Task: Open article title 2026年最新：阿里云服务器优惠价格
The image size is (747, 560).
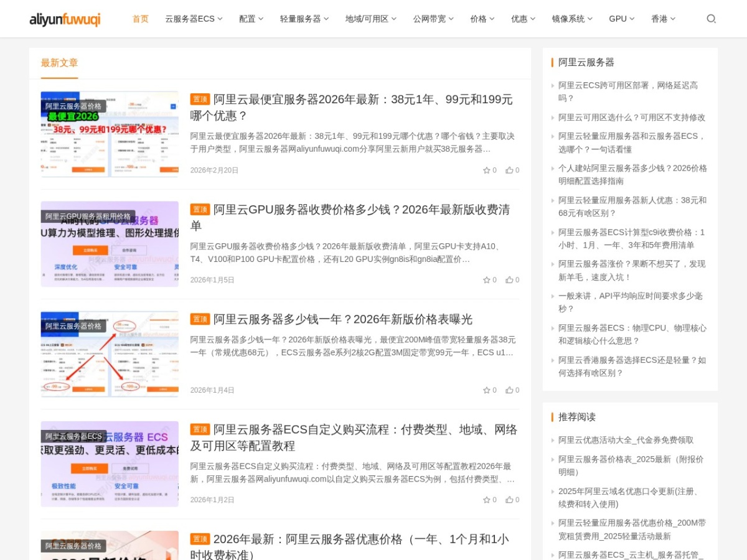Action: pyautogui.click(x=350, y=546)
